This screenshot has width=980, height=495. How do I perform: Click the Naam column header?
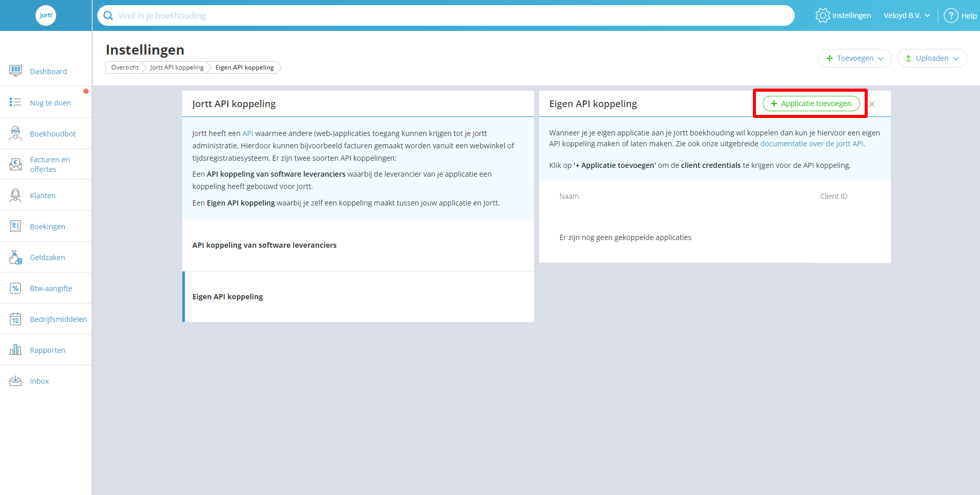(x=569, y=196)
